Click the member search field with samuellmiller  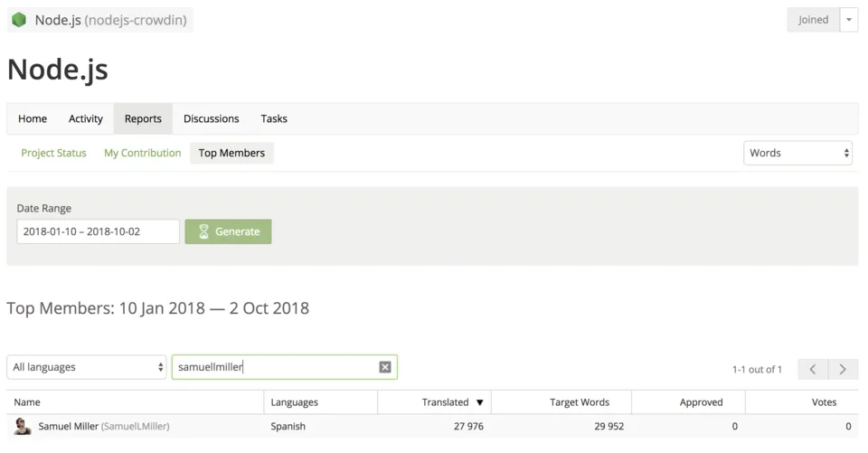coord(285,367)
